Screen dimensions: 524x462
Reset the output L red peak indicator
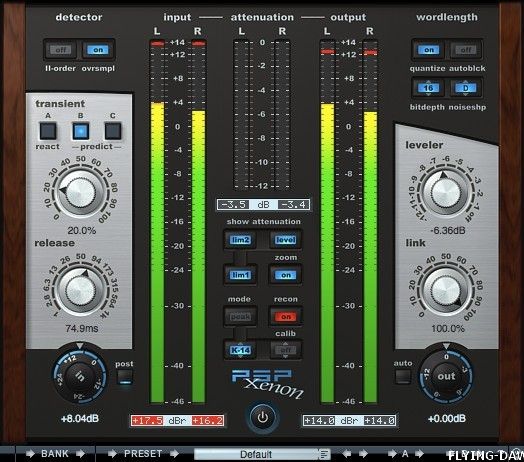(x=327, y=51)
